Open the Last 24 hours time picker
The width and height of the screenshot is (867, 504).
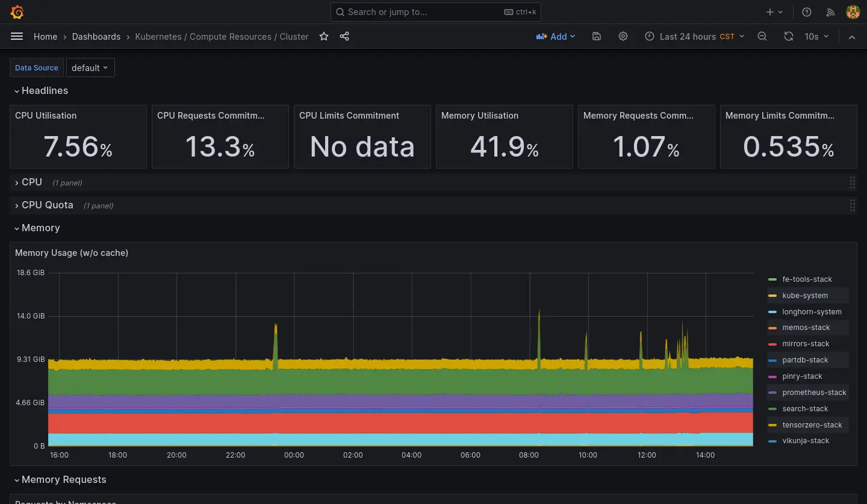click(694, 36)
